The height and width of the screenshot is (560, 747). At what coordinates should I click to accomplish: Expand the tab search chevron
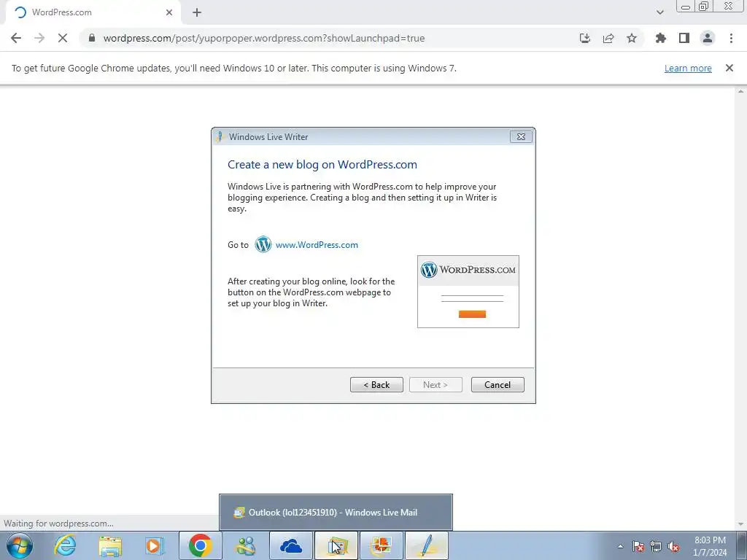coord(659,13)
